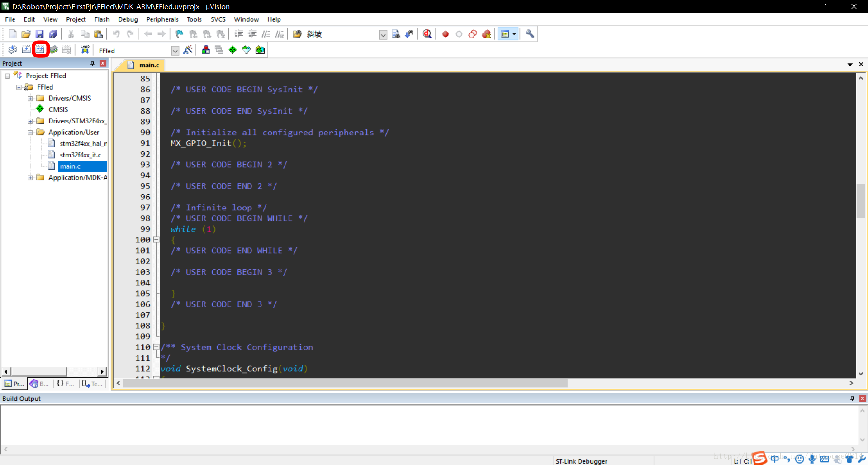The image size is (868, 465).
Task: Open Options for Target magic wand icon
Action: 188,50
